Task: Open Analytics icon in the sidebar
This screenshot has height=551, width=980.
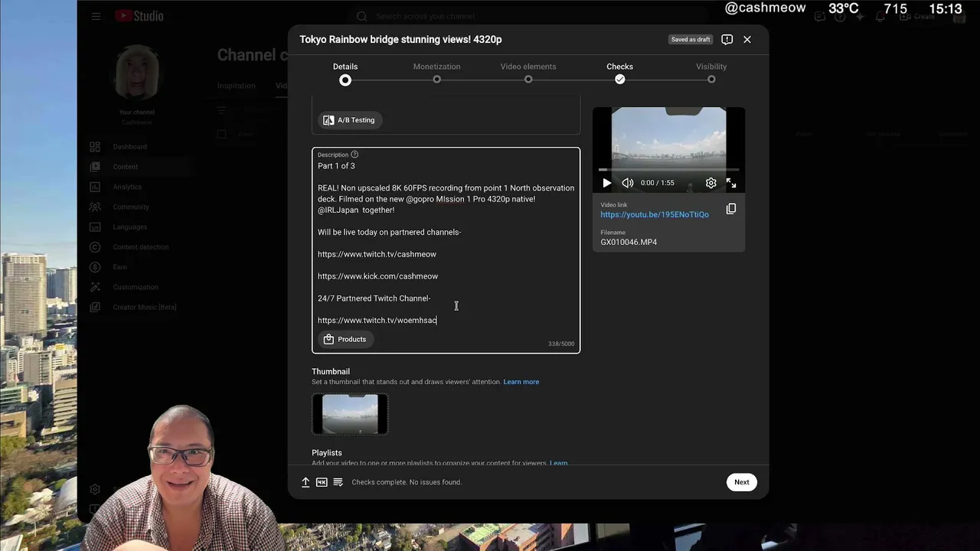Action: 95,187
